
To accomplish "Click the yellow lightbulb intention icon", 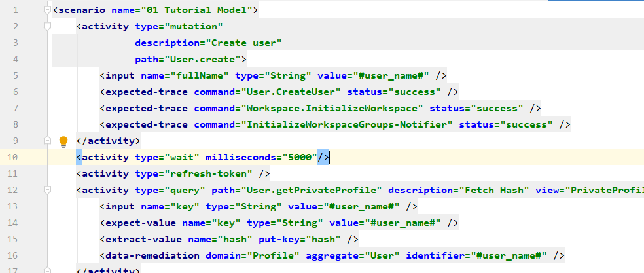I will [x=63, y=142].
